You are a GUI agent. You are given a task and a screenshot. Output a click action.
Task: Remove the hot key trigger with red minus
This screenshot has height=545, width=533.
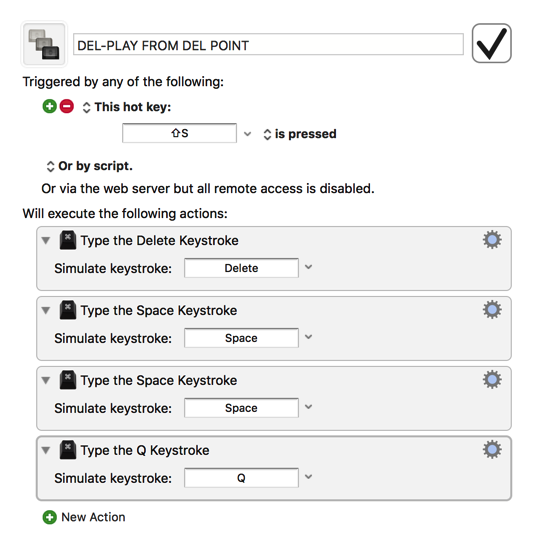67,106
